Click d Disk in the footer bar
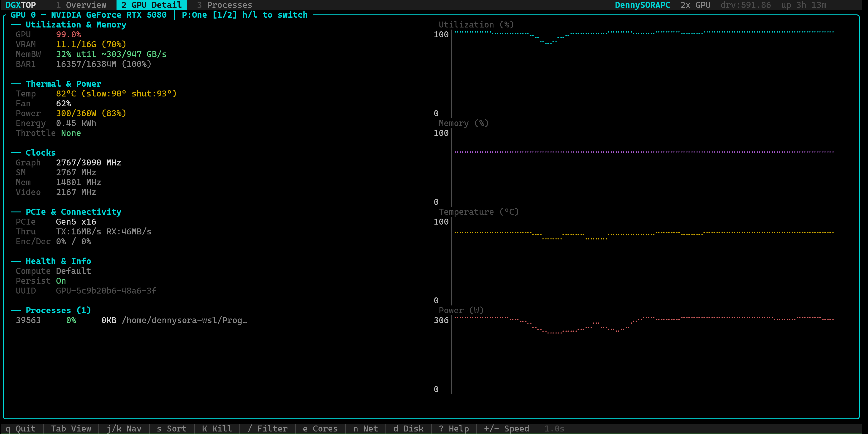This screenshot has width=868, height=434. 408,429
